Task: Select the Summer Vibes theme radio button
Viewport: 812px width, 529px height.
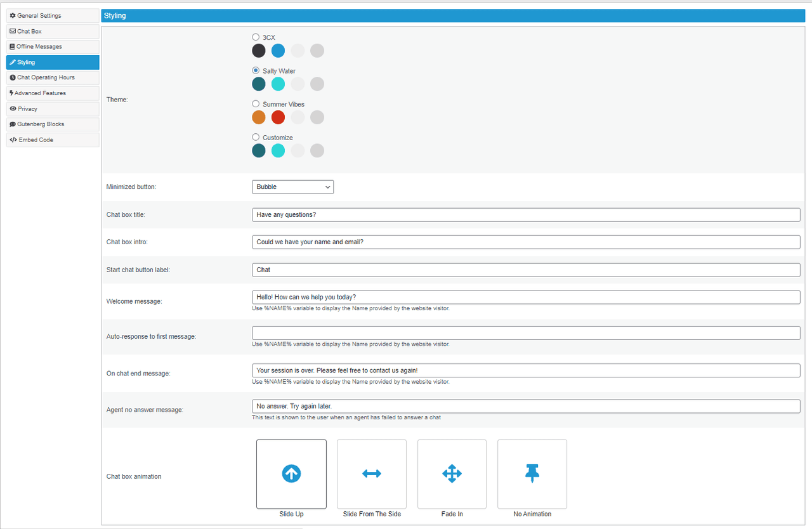Action: (256, 103)
